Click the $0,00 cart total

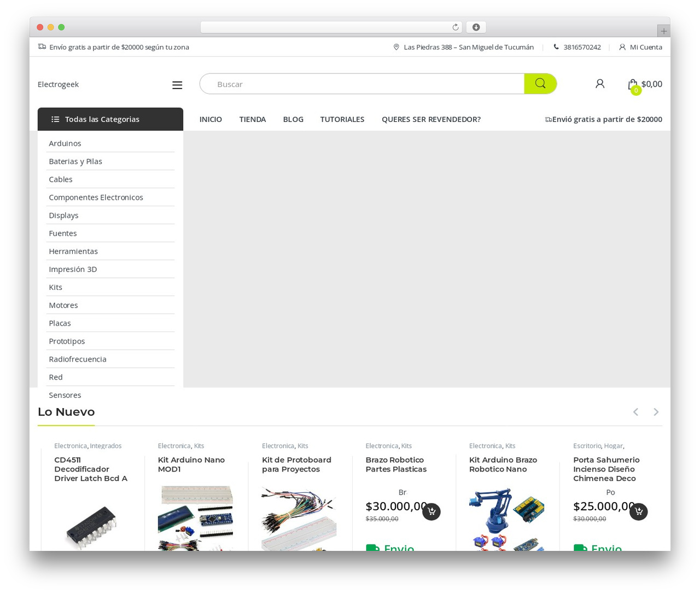(x=651, y=84)
